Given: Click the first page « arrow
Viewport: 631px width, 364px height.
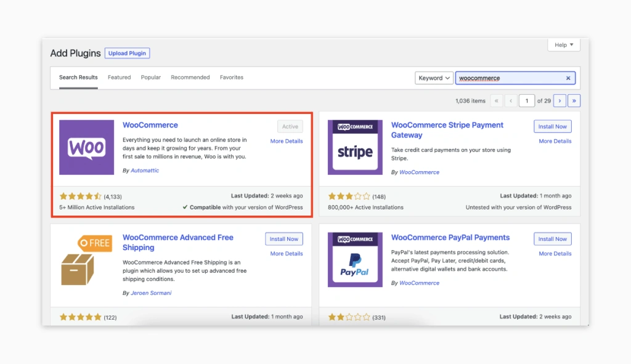Looking at the screenshot, I should (x=495, y=100).
